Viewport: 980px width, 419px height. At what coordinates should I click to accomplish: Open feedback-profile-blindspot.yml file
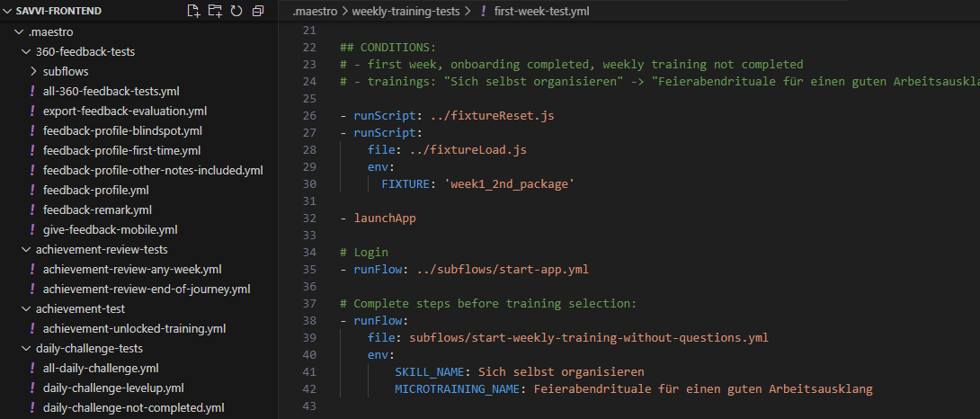(121, 130)
